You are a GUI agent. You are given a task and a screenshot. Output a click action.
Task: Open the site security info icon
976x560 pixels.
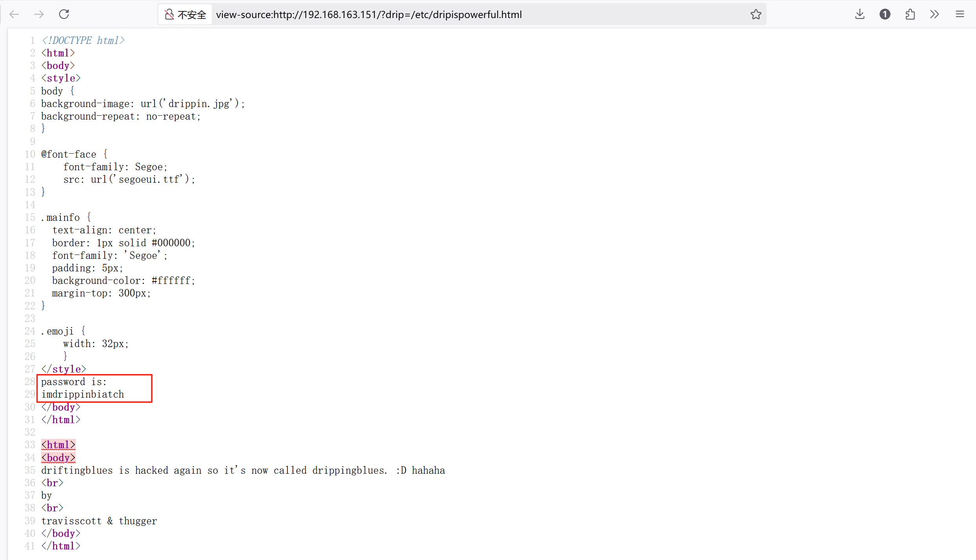pos(169,15)
